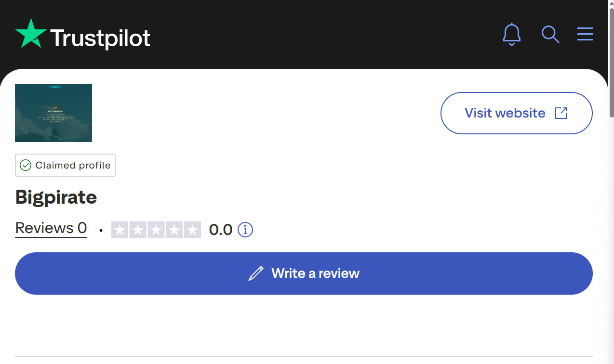Click the Trustpilot wordmark text
This screenshot has width=614, height=364.
pos(100,38)
